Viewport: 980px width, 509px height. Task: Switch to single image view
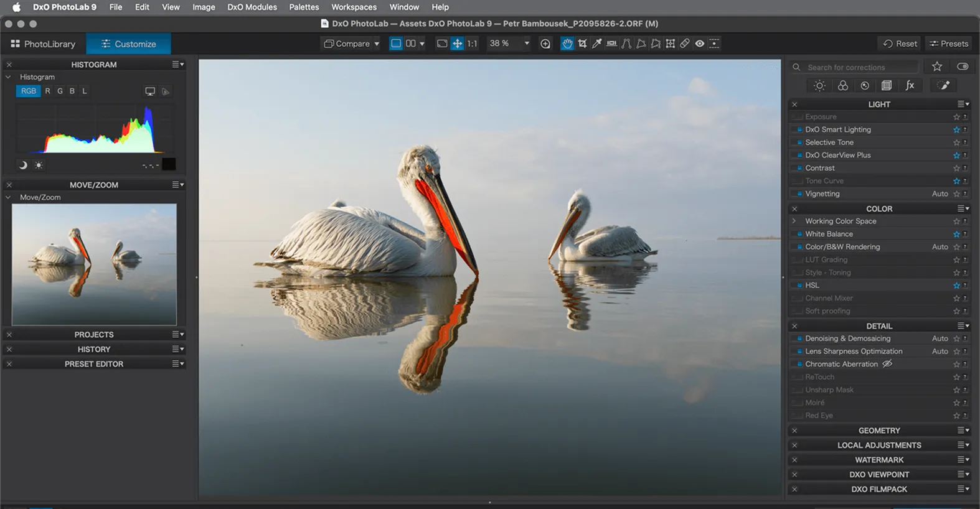(x=396, y=44)
